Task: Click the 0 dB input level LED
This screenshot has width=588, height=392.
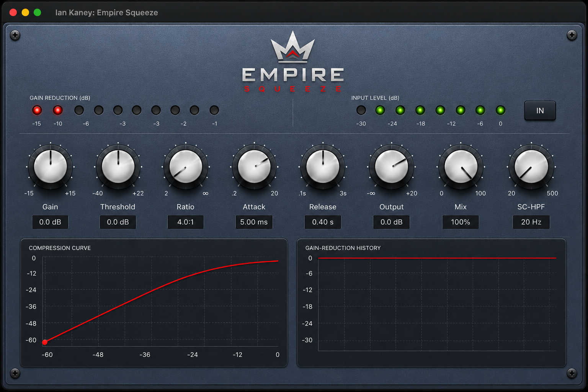Action: [x=500, y=111]
